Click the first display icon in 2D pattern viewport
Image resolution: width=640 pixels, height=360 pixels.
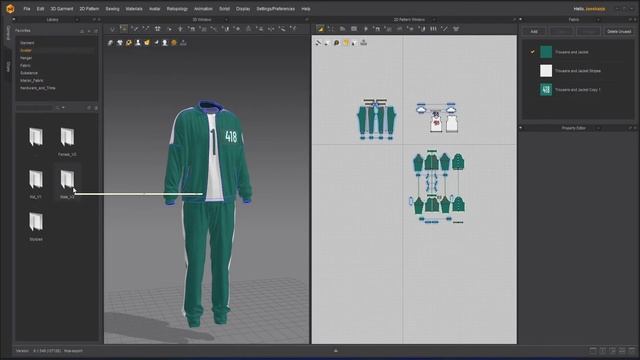tap(318, 42)
